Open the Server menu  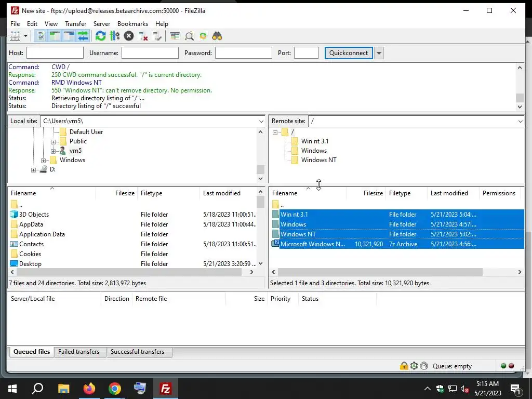[x=102, y=24]
